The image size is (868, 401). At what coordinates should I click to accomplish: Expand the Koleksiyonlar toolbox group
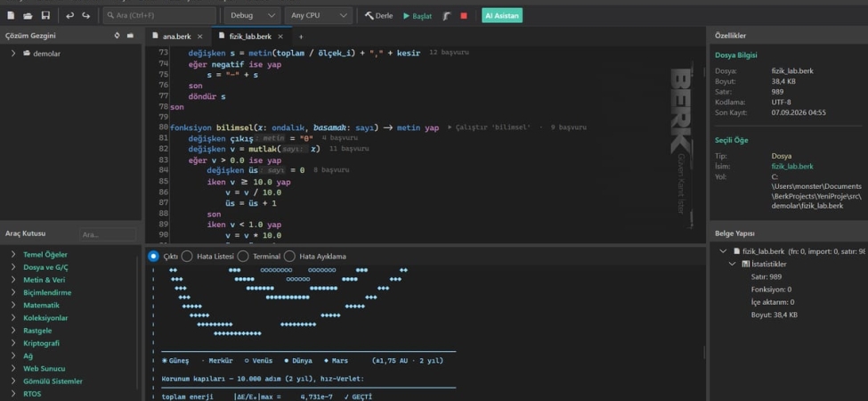(x=13, y=318)
